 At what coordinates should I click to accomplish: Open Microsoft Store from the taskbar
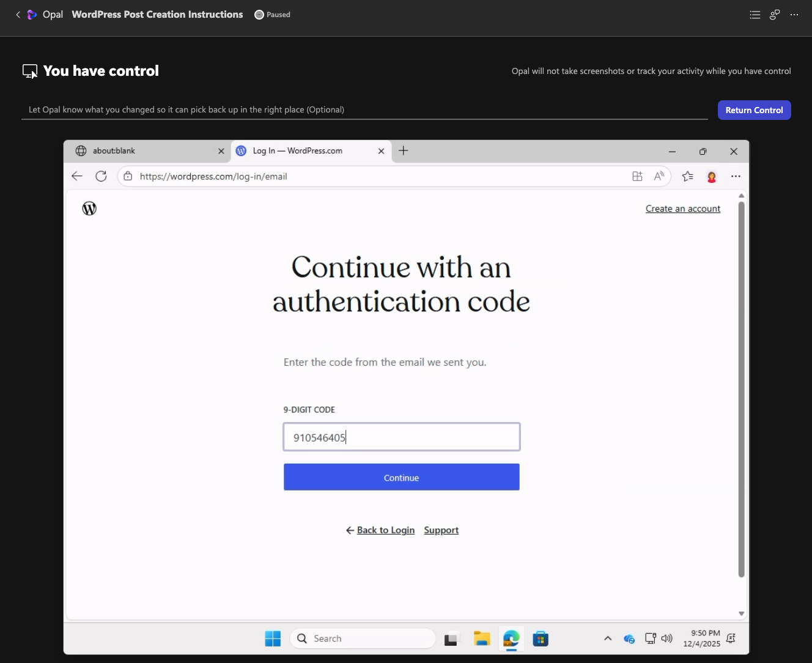541,639
